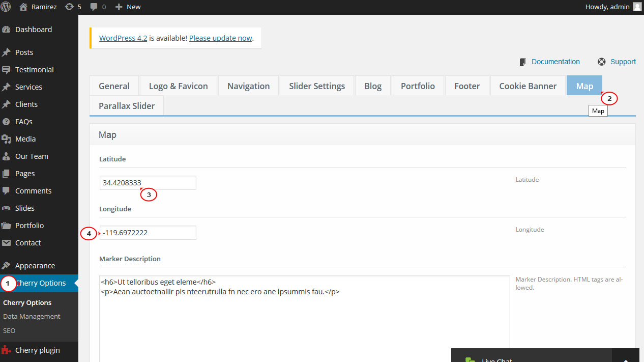Click the Please update now link

pos(221,38)
